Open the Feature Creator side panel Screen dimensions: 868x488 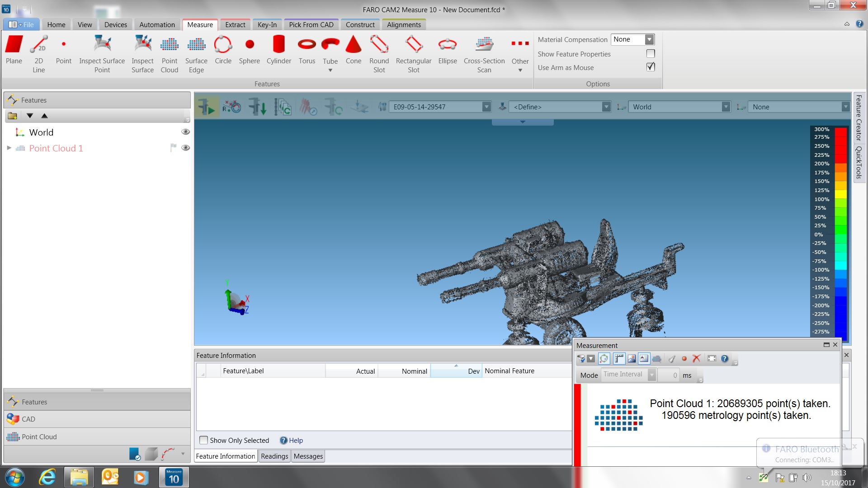[859, 118]
